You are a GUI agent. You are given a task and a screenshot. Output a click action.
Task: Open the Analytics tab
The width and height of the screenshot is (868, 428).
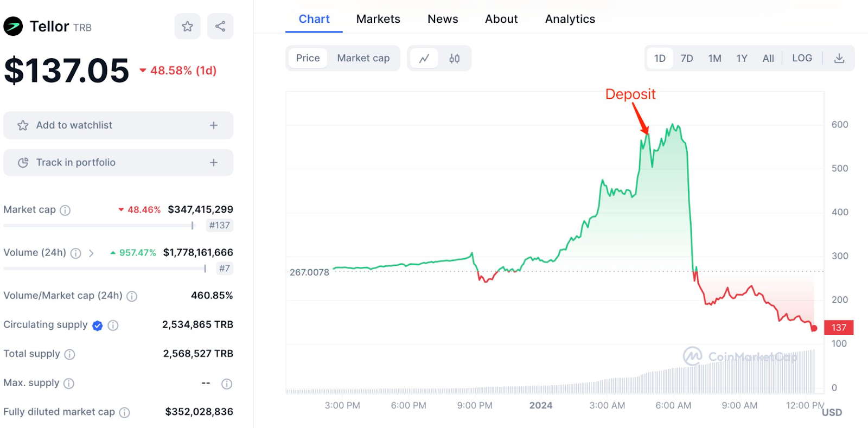point(570,19)
